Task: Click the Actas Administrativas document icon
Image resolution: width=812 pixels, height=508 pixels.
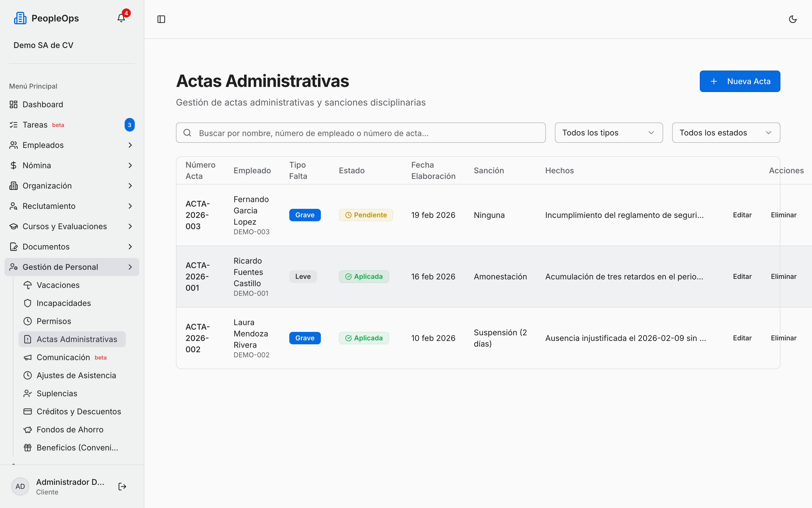Action: pos(28,339)
